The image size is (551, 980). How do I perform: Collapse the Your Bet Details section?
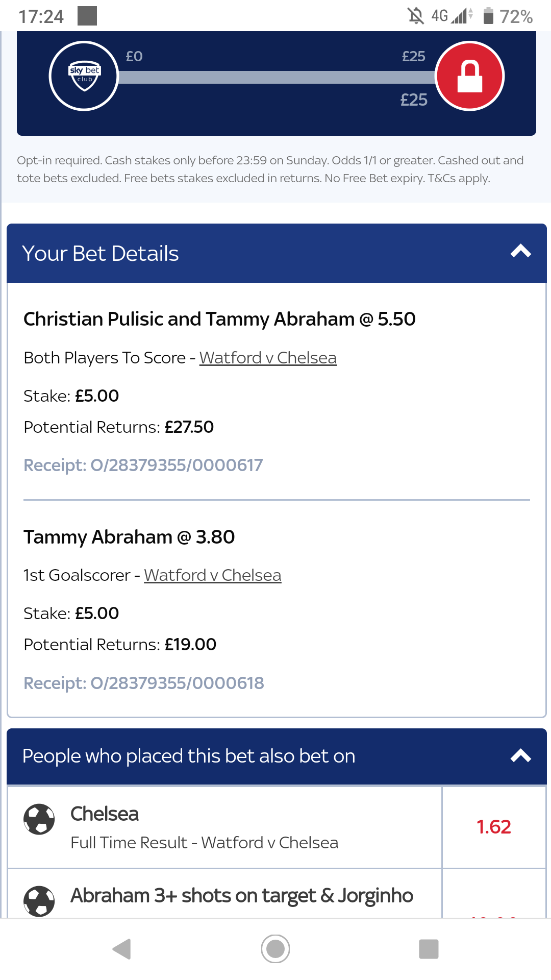(x=521, y=252)
